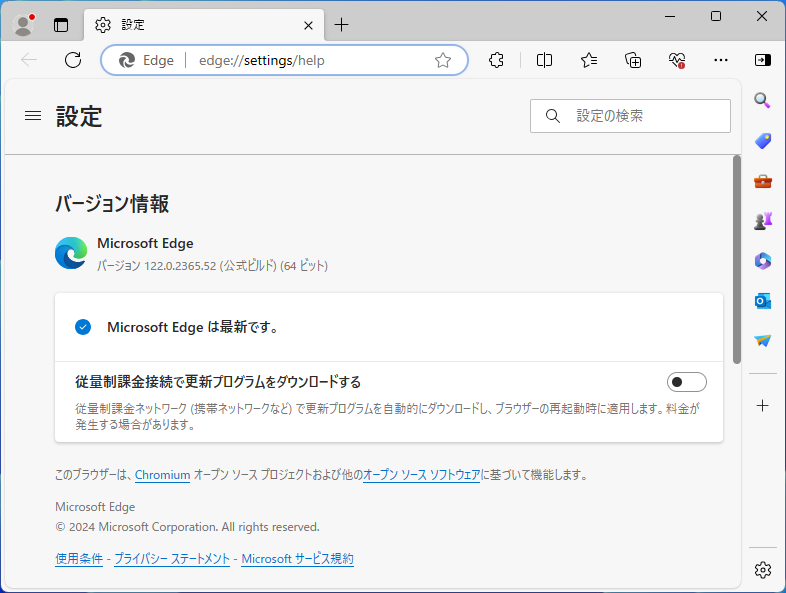Click the Edge site identity badge
Image resolution: width=786 pixels, height=593 pixels.
coord(146,60)
